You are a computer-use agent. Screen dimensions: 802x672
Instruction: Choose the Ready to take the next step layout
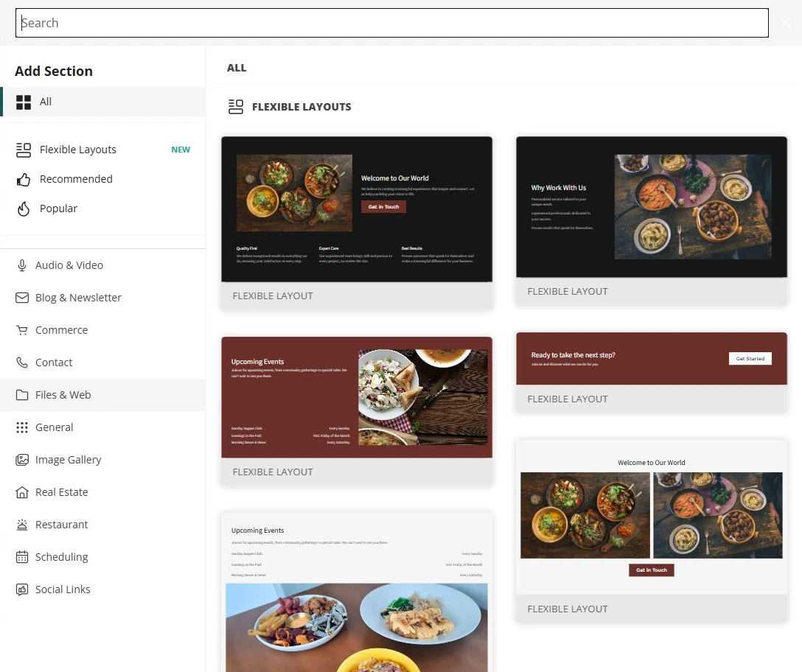click(x=652, y=372)
